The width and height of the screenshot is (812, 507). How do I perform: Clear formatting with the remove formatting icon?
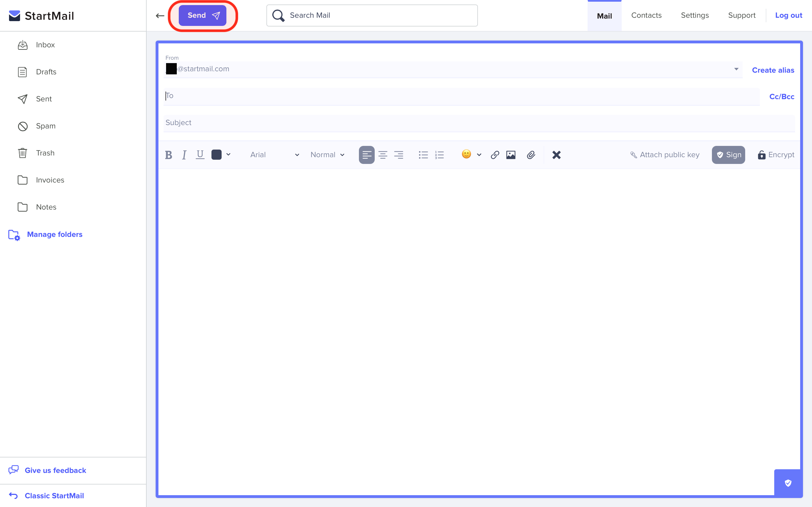click(556, 155)
